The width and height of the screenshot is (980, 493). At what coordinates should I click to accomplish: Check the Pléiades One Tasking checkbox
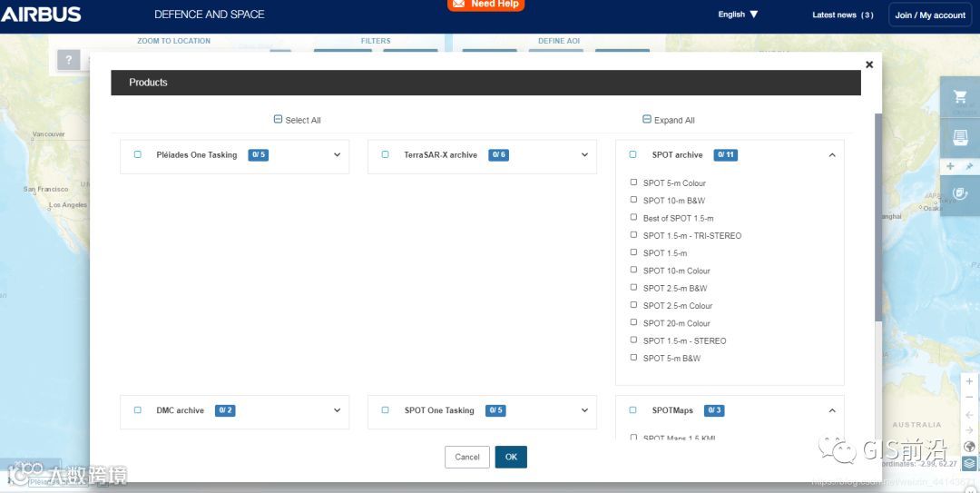click(138, 154)
